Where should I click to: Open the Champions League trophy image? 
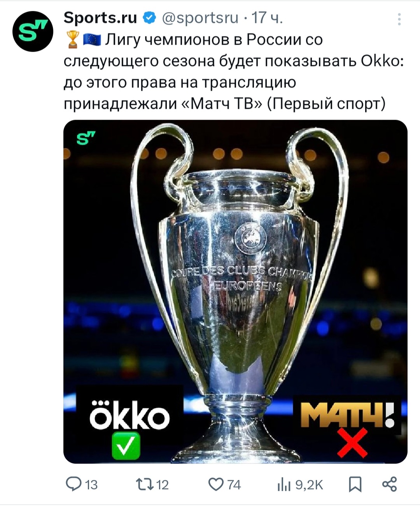pos(235,292)
